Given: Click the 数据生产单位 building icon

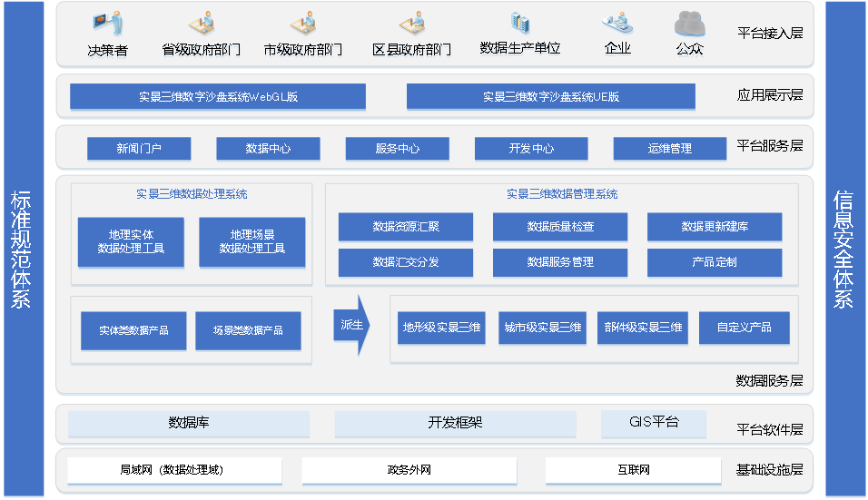Looking at the screenshot, I should tap(520, 23).
